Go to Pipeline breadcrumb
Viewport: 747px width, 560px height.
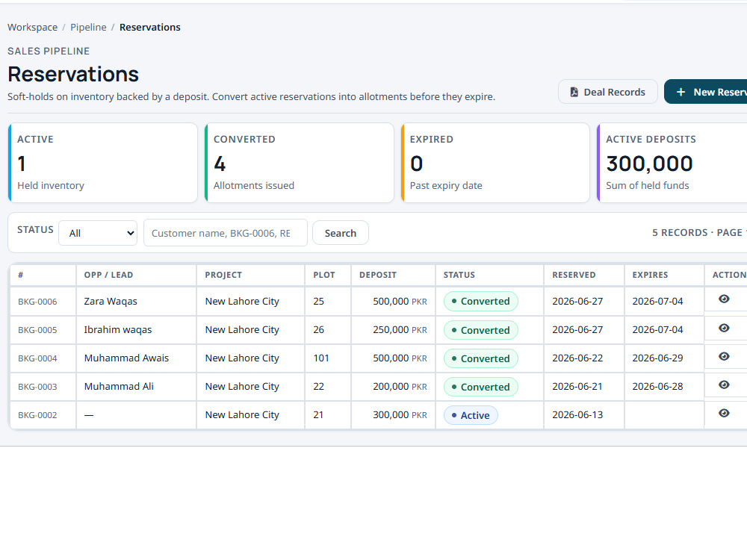click(x=88, y=27)
